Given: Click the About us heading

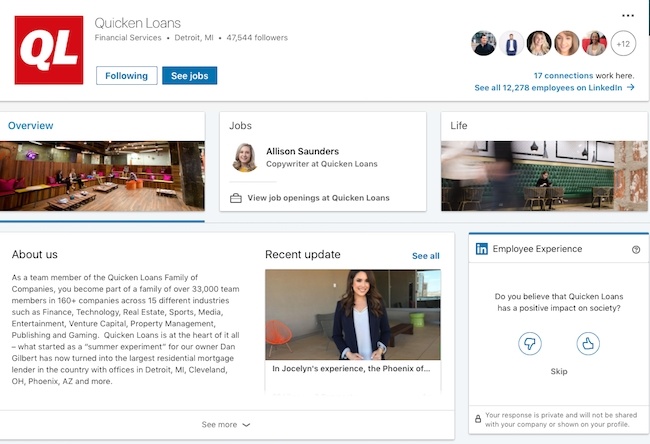Looking at the screenshot, I should tap(34, 255).
